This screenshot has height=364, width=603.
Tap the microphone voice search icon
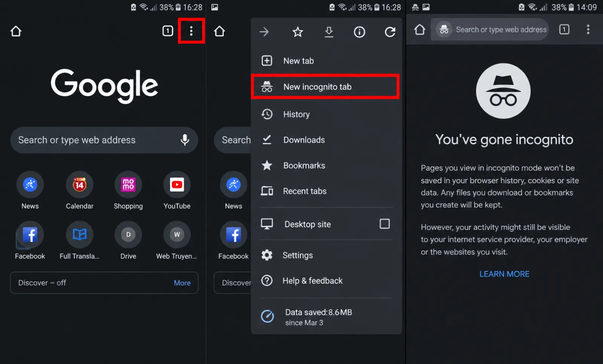tap(185, 140)
